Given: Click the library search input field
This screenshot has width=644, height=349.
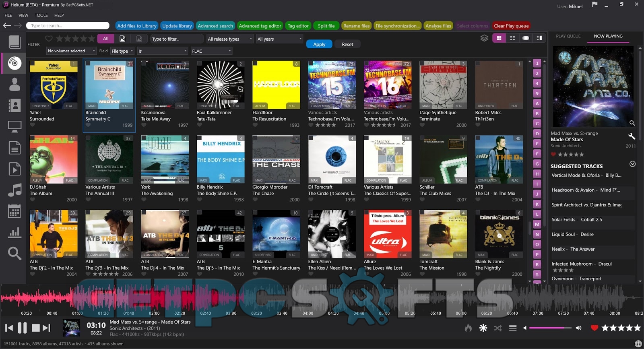Looking at the screenshot, I should [x=68, y=26].
